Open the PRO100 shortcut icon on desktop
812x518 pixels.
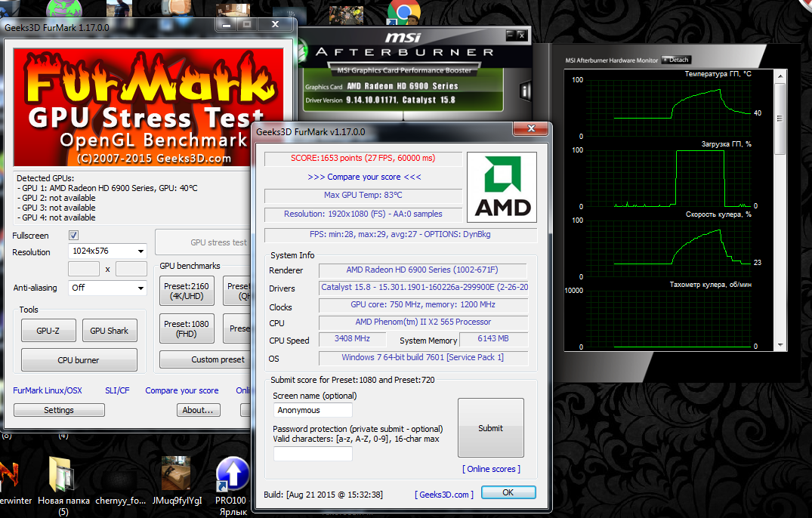click(233, 473)
